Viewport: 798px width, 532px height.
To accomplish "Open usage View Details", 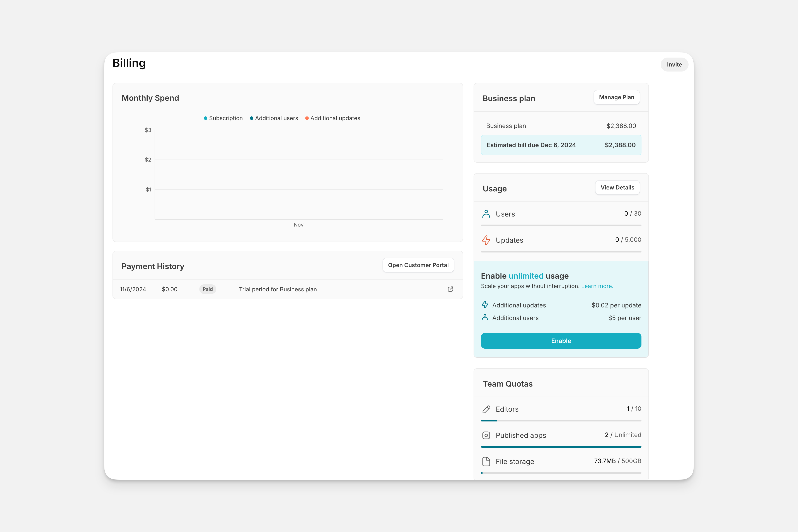I will tap(617, 188).
